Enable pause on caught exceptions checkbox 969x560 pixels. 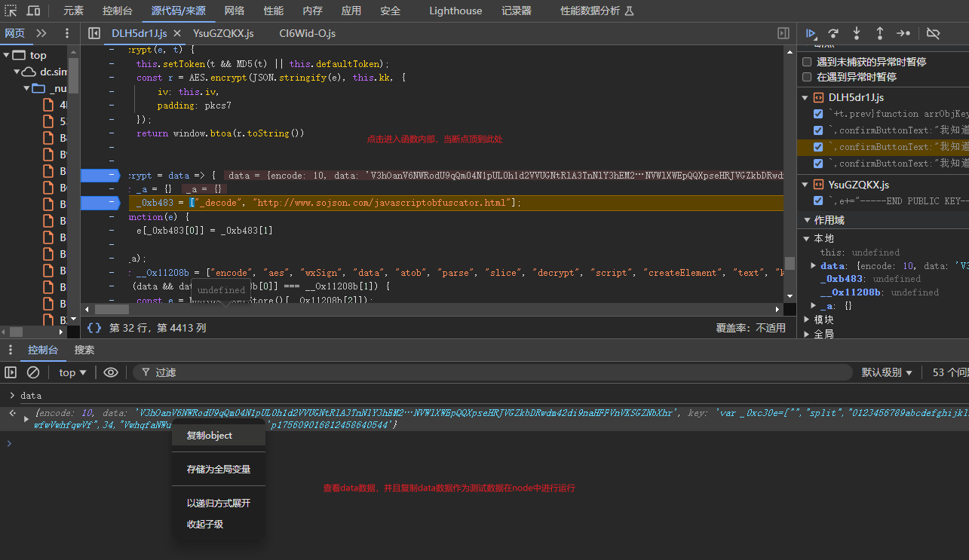807,77
